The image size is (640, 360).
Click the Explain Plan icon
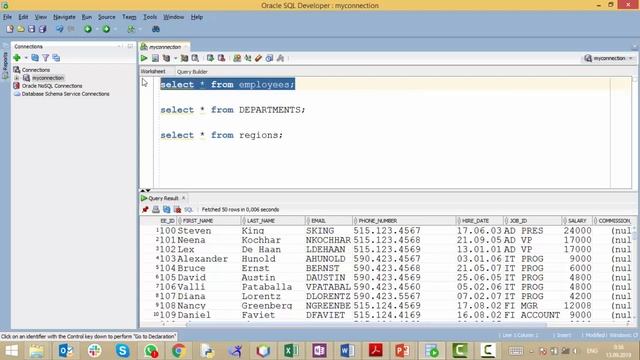click(x=166, y=58)
